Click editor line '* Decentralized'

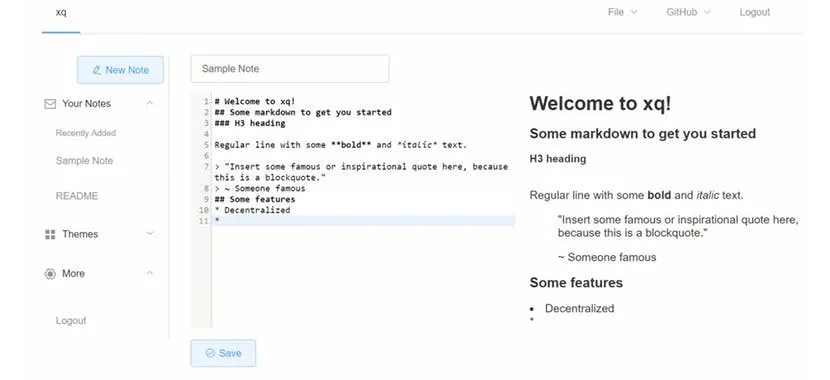252,210
